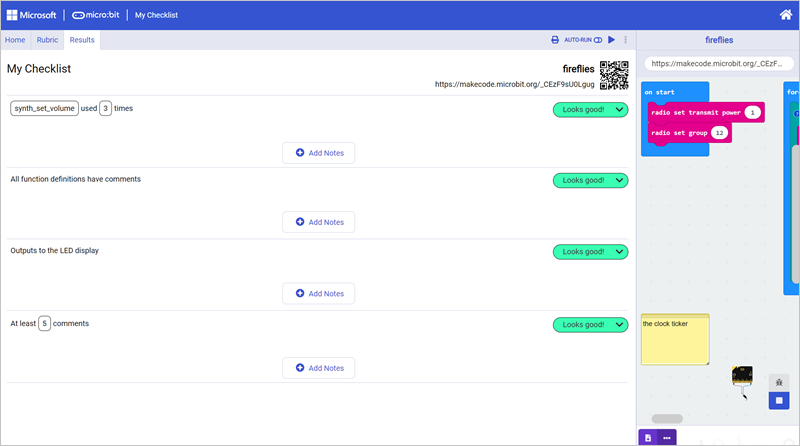Run the evaluation with play icon
Screen dimensions: 800x446
pos(612,39)
